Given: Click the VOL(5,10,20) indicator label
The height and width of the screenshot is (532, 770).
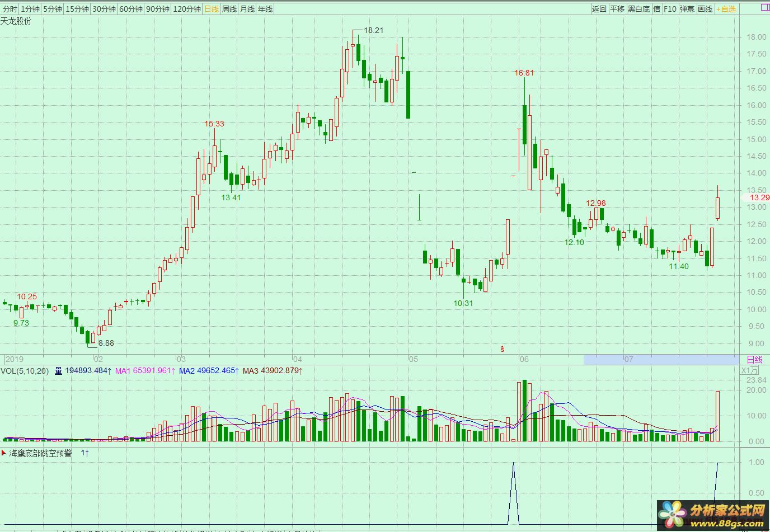Looking at the screenshot, I should point(25,370).
